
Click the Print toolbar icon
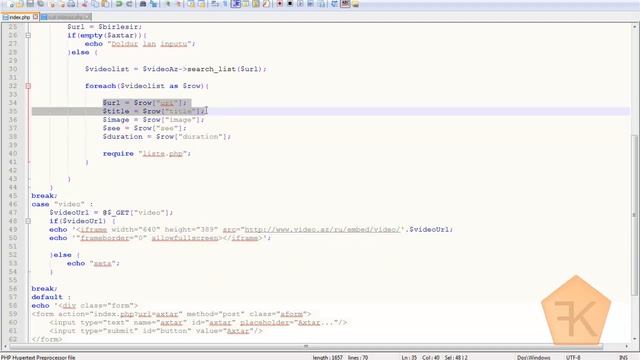pyautogui.click(x=71, y=4)
